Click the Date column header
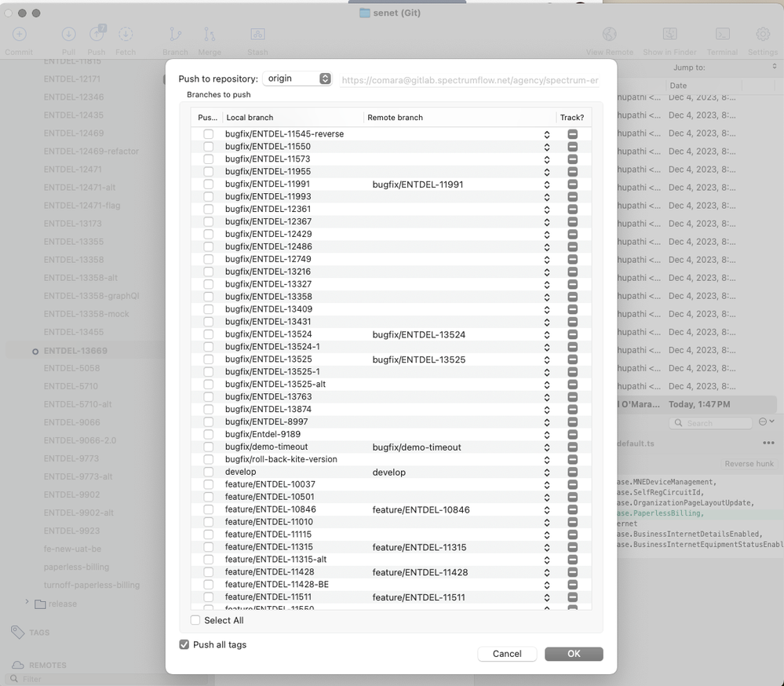This screenshot has width=784, height=686. 704,86
